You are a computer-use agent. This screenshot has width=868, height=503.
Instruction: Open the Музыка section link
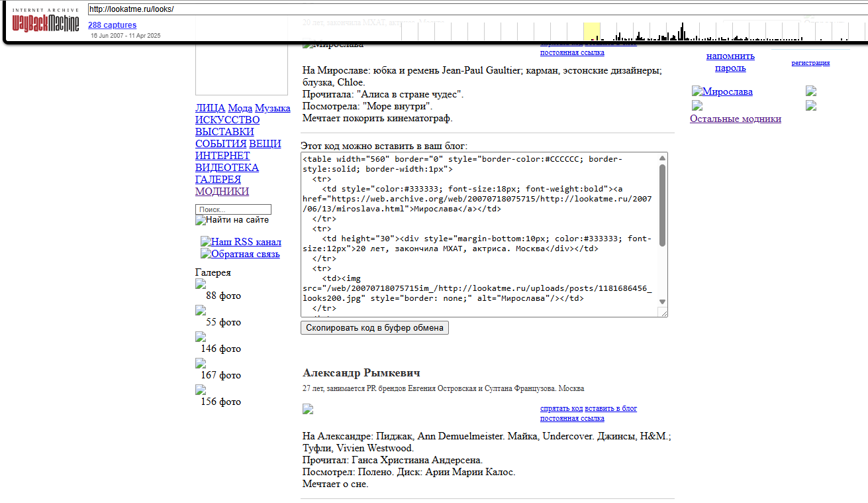273,108
